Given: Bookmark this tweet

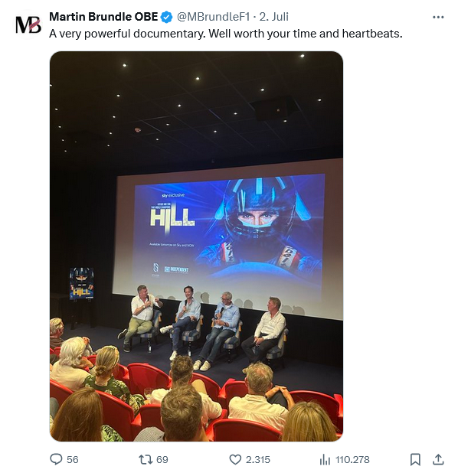Looking at the screenshot, I should pyautogui.click(x=415, y=460).
